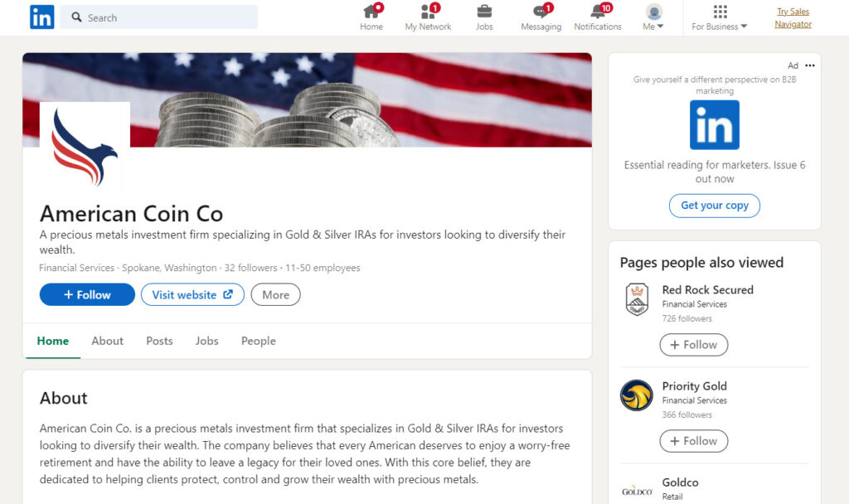Expand the For Business grid menu

point(719,17)
